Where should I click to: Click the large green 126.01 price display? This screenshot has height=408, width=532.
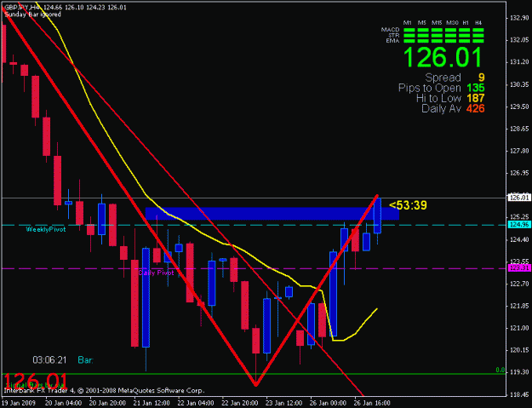tap(443, 57)
